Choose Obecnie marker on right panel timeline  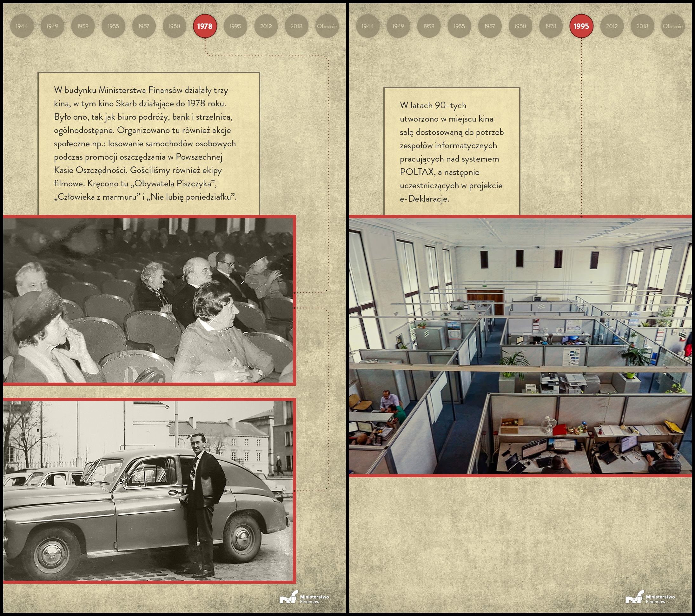coord(672,26)
